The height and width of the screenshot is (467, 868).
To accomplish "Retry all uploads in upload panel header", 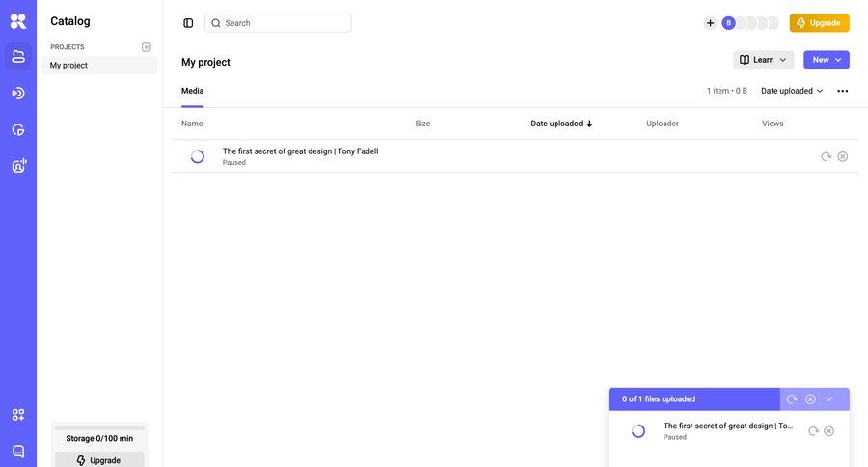I will point(792,399).
